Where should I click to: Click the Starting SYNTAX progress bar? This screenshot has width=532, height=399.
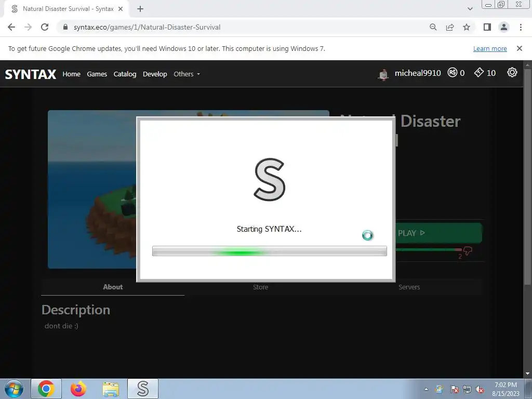click(x=270, y=251)
